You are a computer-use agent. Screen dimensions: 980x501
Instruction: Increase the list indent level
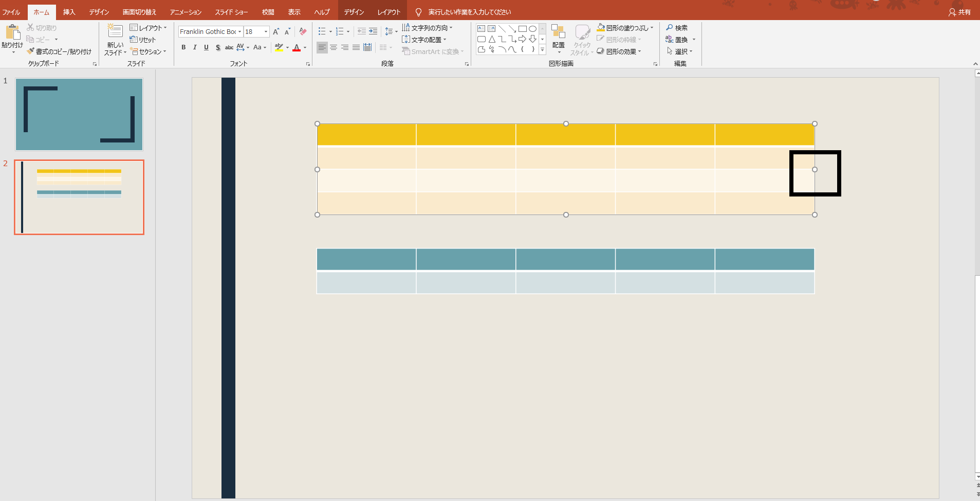[x=373, y=31]
